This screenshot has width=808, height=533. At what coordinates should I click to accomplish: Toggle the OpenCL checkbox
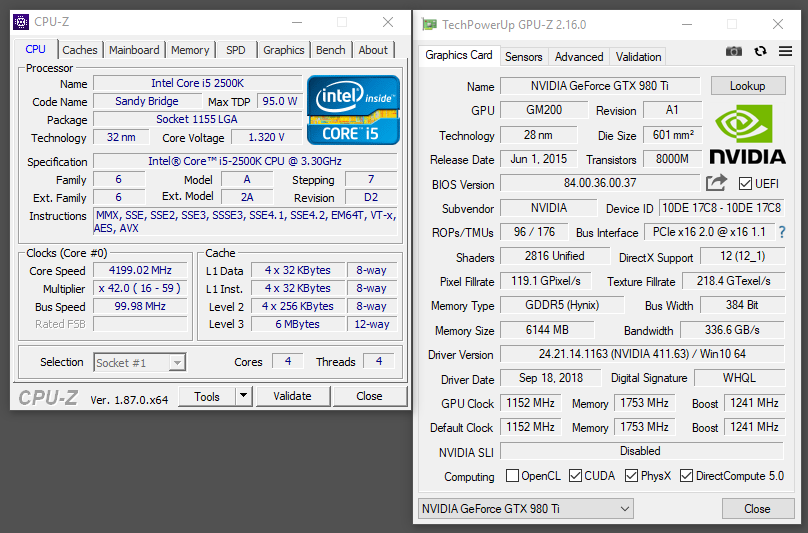pos(512,475)
